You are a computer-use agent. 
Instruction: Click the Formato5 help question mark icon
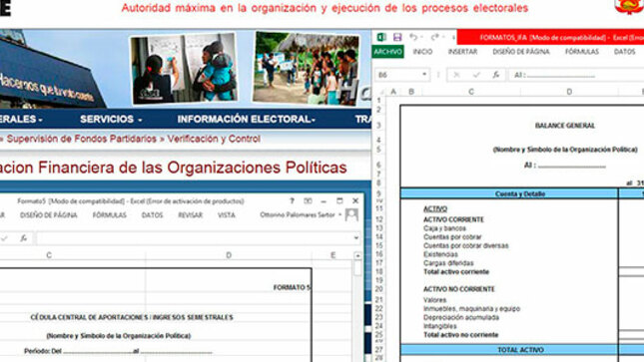(292, 200)
